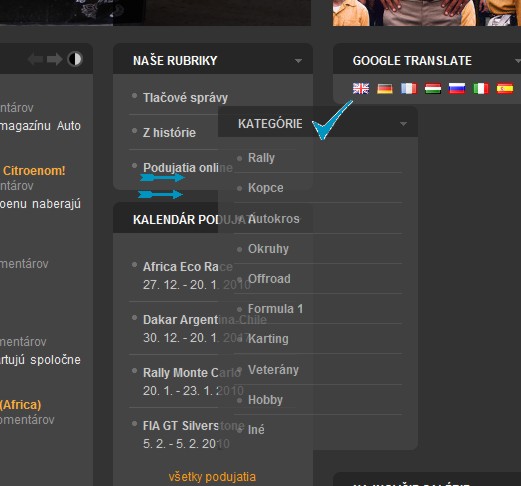The height and width of the screenshot is (486, 521).
Task: Open the Tlačové správy section
Action: (x=185, y=98)
